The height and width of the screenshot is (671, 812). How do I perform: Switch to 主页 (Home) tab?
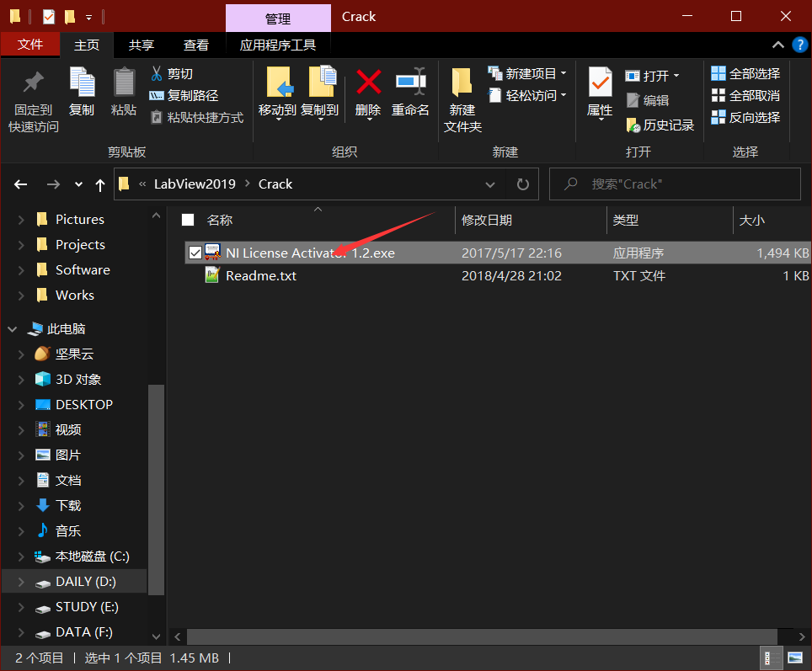pos(87,45)
